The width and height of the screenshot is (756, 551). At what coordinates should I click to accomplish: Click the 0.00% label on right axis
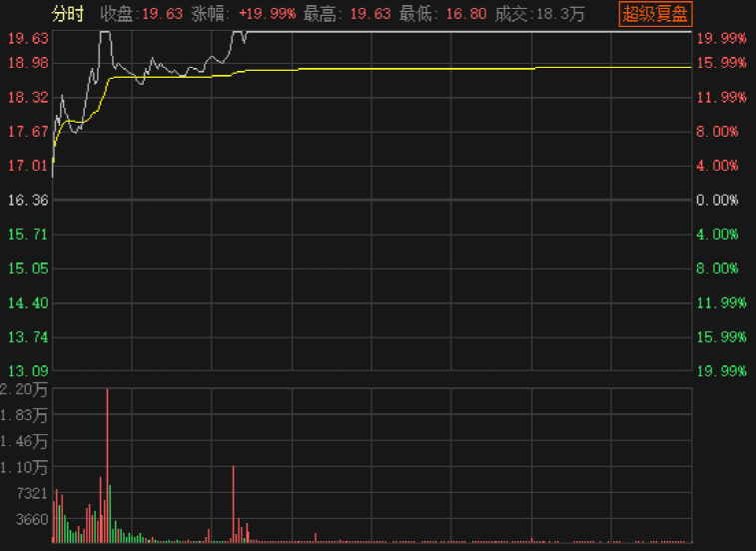coord(717,201)
